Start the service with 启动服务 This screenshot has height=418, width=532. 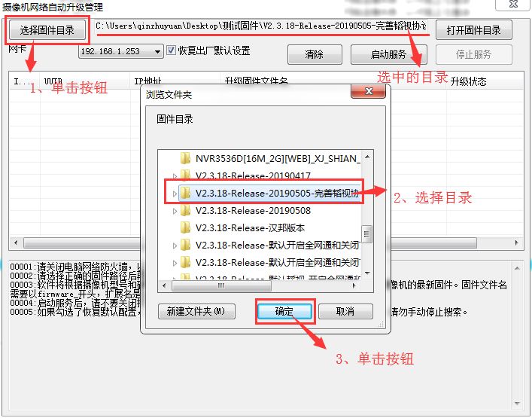(388, 54)
